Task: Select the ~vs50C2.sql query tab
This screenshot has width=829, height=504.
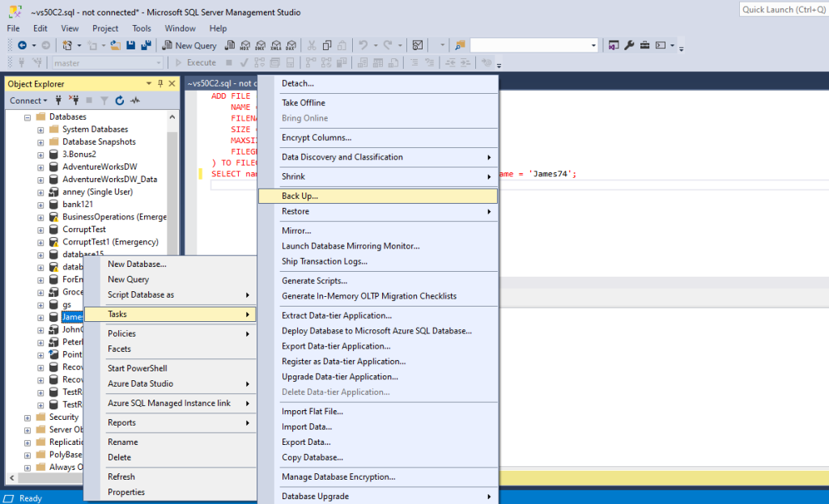Action: pyautogui.click(x=221, y=83)
